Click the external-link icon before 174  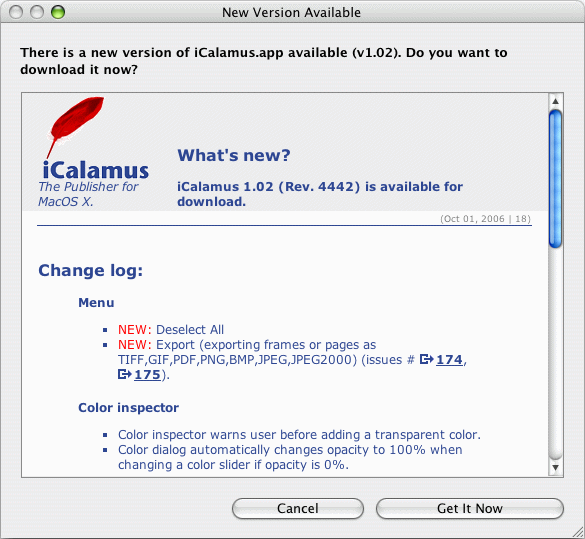(x=426, y=359)
